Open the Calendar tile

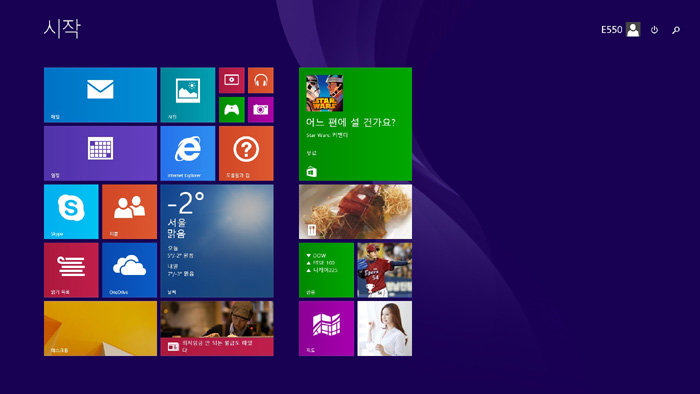click(x=100, y=153)
